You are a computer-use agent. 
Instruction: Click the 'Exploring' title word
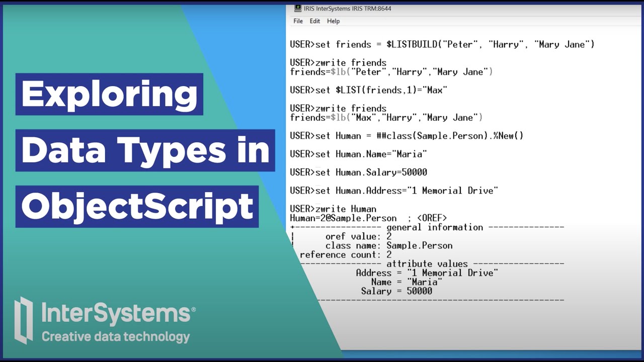pos(109,94)
